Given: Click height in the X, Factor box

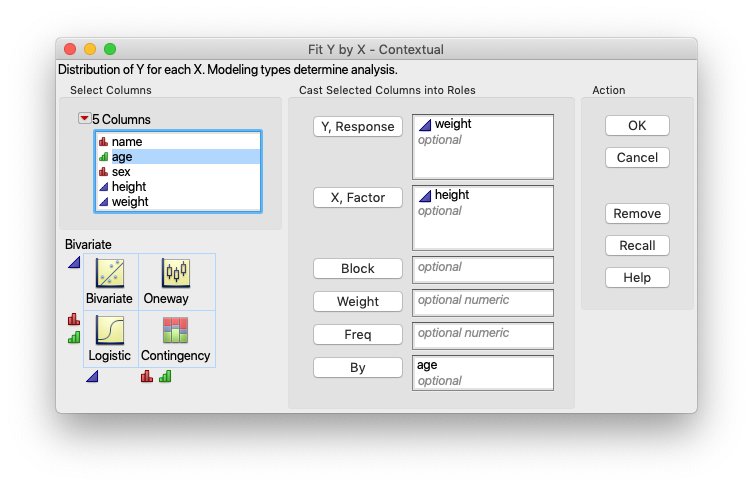Looking at the screenshot, I should [452, 195].
